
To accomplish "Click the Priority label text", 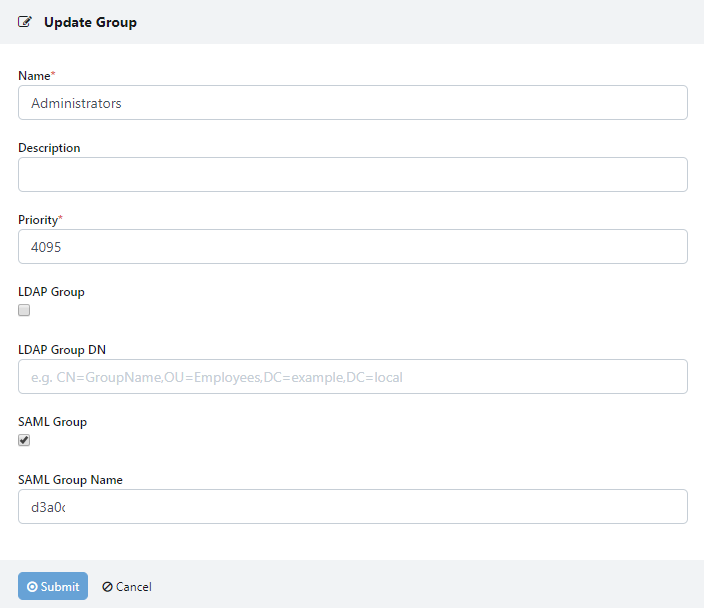I will 38,220.
